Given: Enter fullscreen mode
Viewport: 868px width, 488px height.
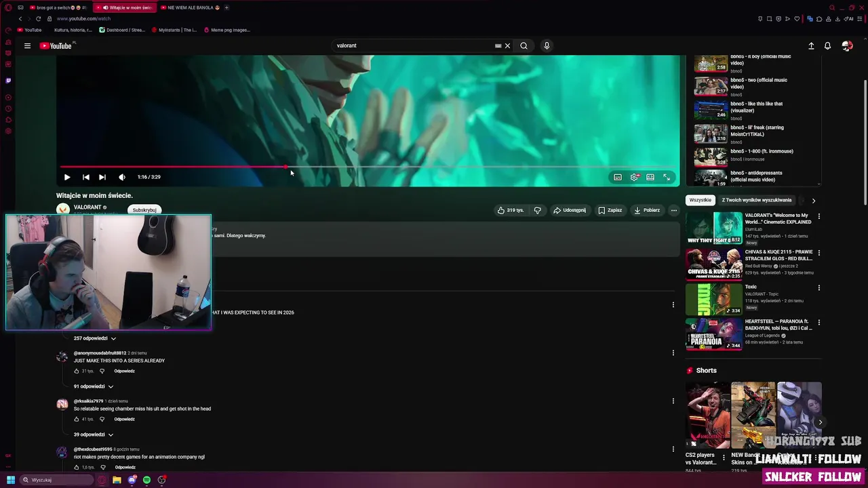Looking at the screenshot, I should (x=667, y=177).
